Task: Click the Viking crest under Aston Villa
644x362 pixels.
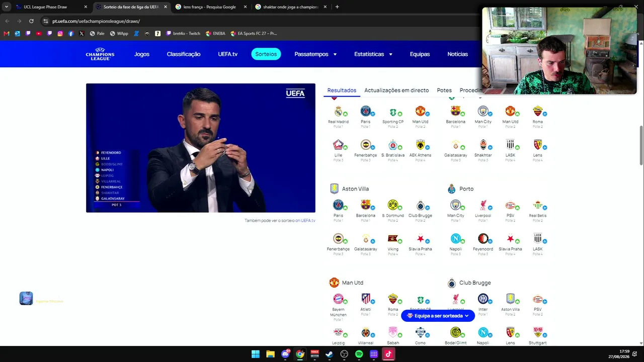Action: click(393, 238)
